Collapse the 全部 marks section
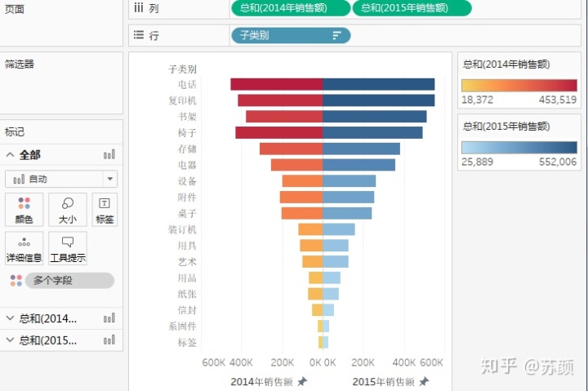Viewport: 588px width, 391px height. 10,154
